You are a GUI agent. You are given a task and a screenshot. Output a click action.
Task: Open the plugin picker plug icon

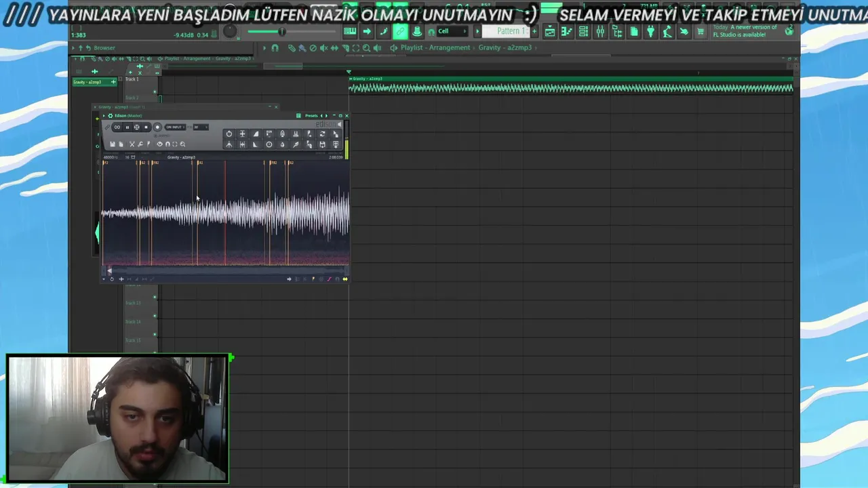[x=650, y=31]
